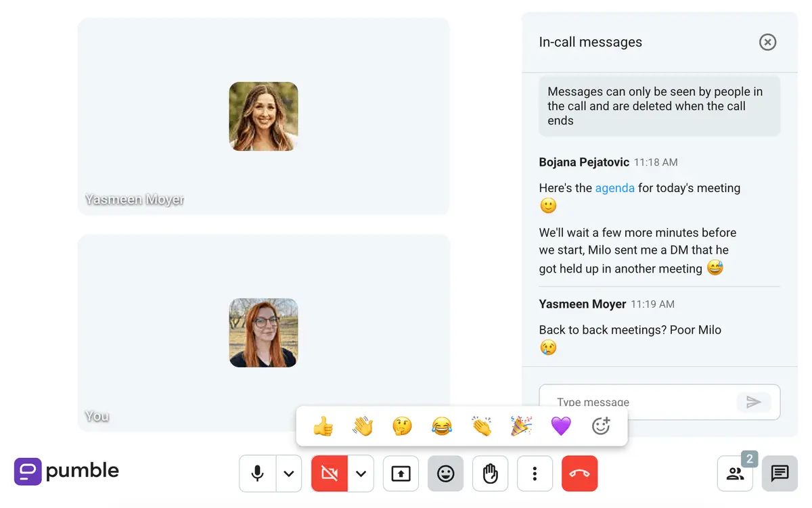Expand the camera device options
This screenshot has height=508, width=812.
361,474
